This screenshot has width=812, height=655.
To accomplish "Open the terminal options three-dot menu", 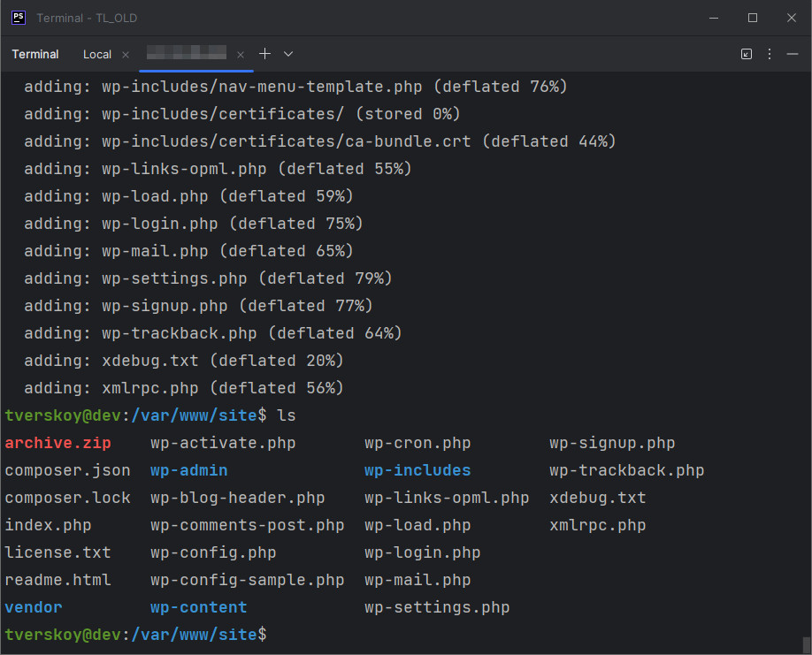I will 770,54.
